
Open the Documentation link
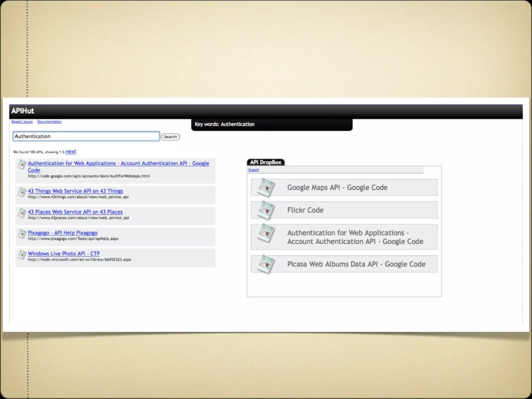coord(49,122)
